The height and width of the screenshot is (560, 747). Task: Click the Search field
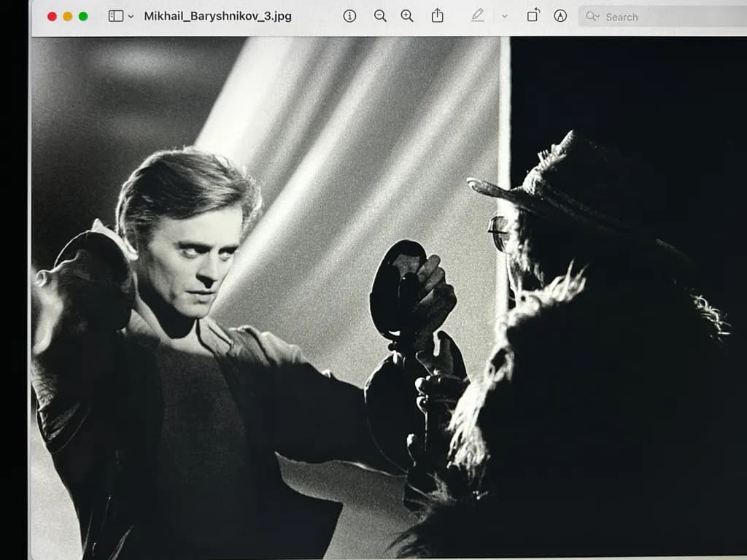tap(663, 17)
